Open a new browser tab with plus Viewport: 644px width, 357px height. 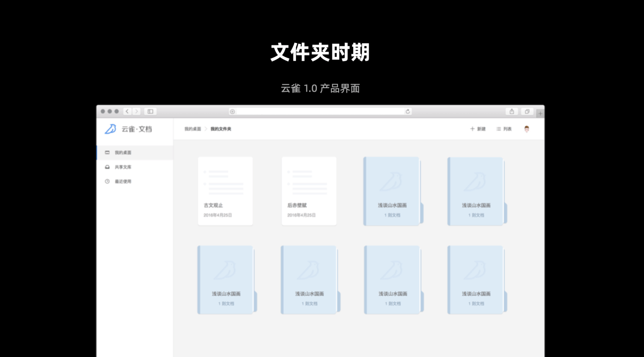pos(540,113)
